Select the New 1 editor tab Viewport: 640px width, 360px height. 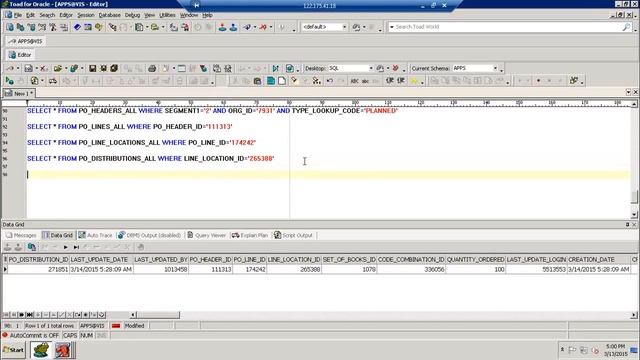[x=19, y=93]
